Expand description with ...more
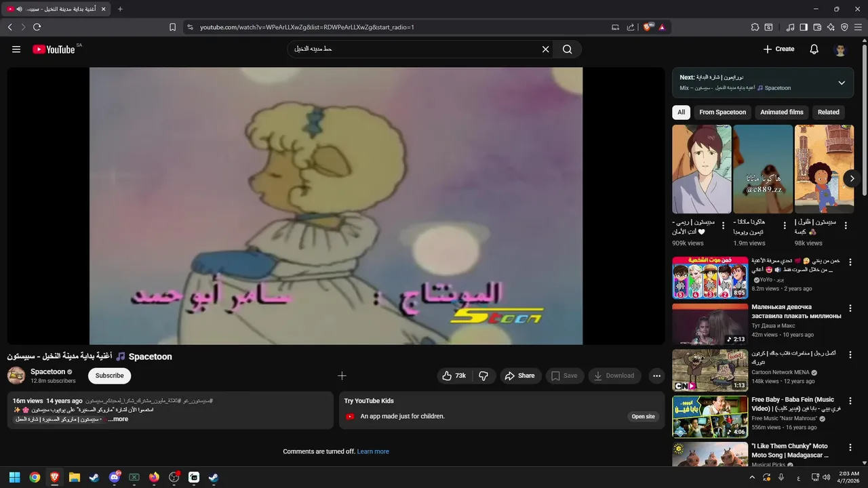This screenshot has height=488, width=868. tap(118, 419)
